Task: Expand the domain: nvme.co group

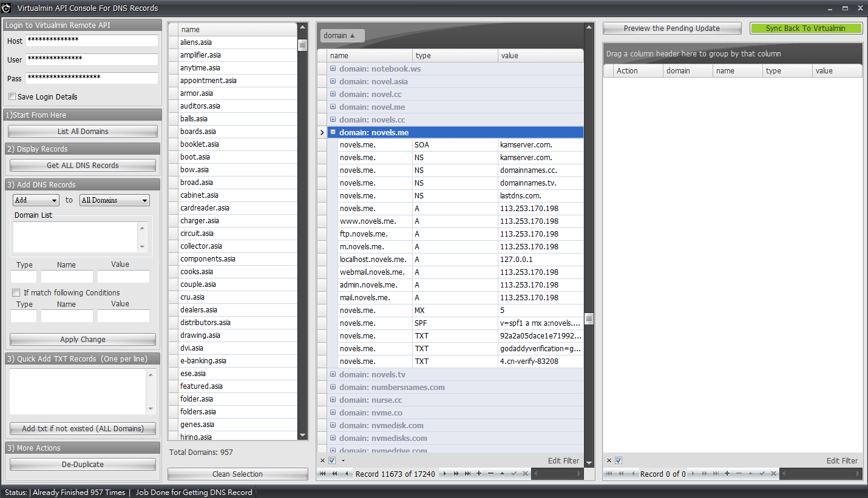Action: tap(333, 412)
